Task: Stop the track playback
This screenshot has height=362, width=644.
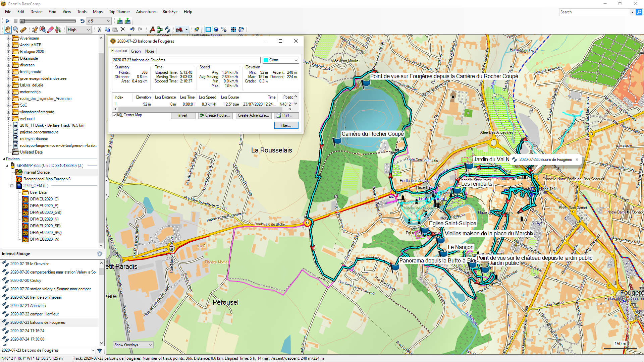Action: click(x=15, y=21)
